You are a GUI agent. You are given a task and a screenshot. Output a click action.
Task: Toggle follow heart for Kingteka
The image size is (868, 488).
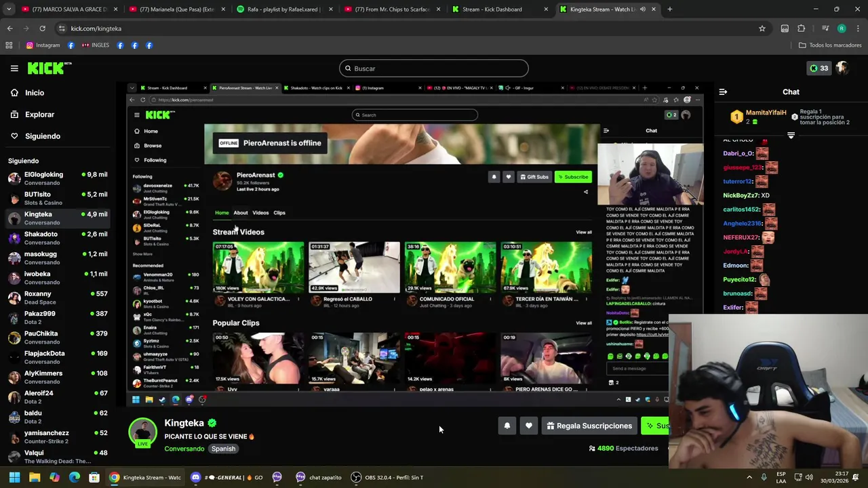529,426
